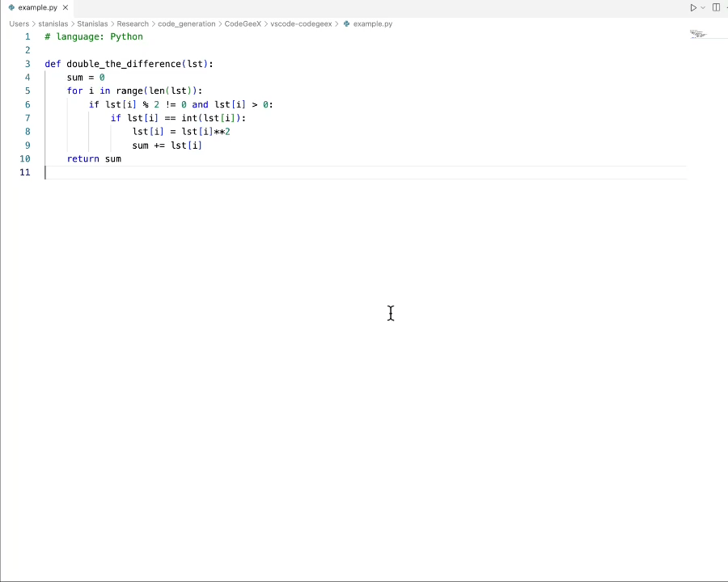
Task: Run the Python file with play icon
Action: (693, 7)
